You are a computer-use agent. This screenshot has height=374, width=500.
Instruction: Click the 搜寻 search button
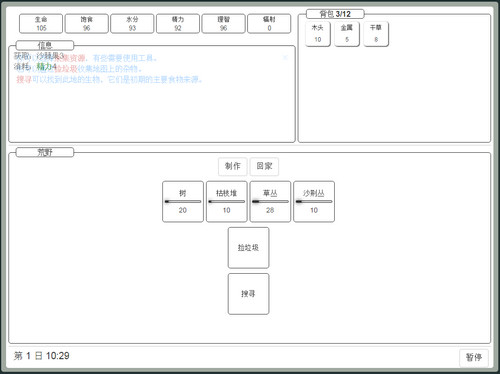(248, 294)
